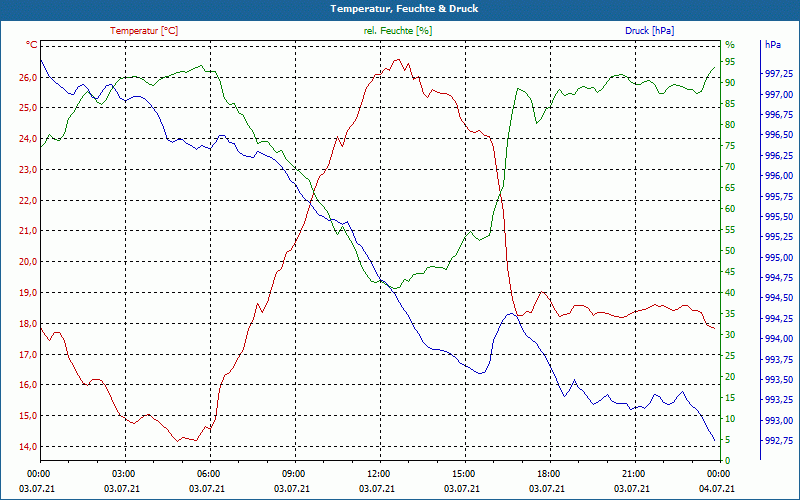Click the "993,25" pressure axis value
Image resolution: width=800 pixels, height=500 pixels.
[x=779, y=399]
